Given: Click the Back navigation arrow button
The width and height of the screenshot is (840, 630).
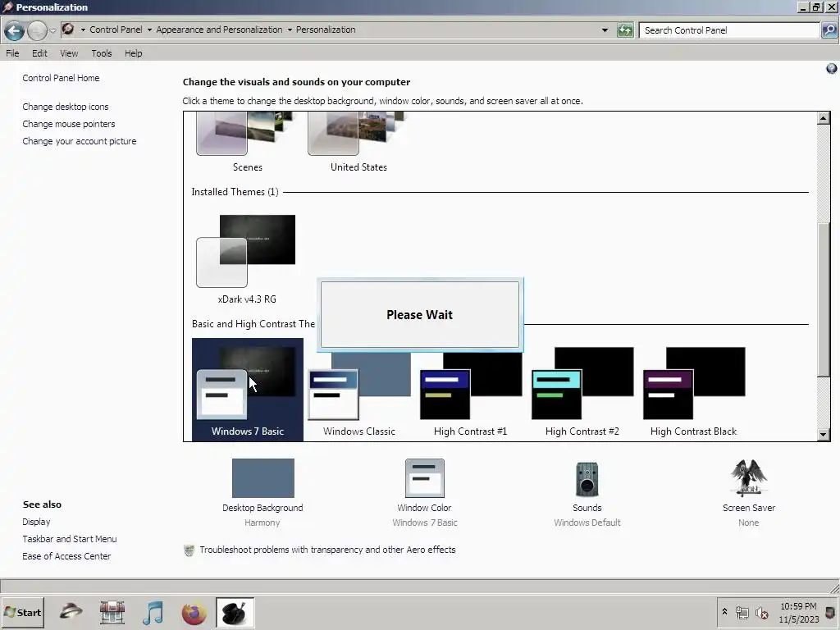Looking at the screenshot, I should pos(15,31).
